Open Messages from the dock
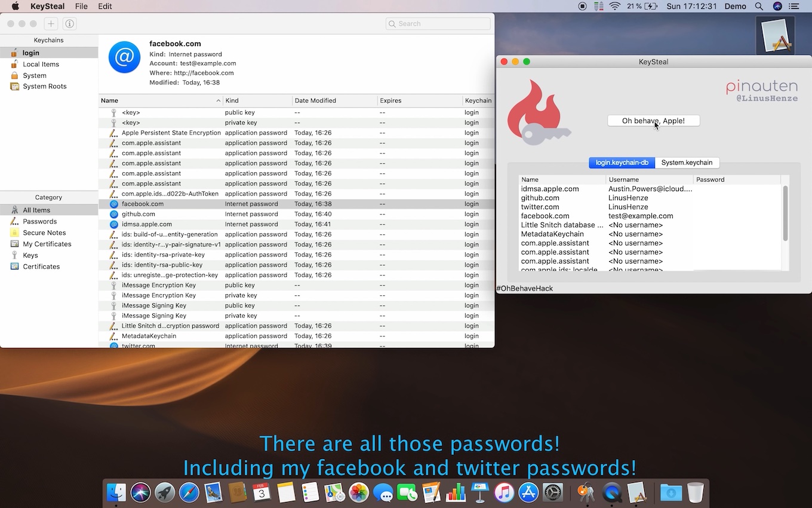This screenshot has height=508, width=812. 383,492
